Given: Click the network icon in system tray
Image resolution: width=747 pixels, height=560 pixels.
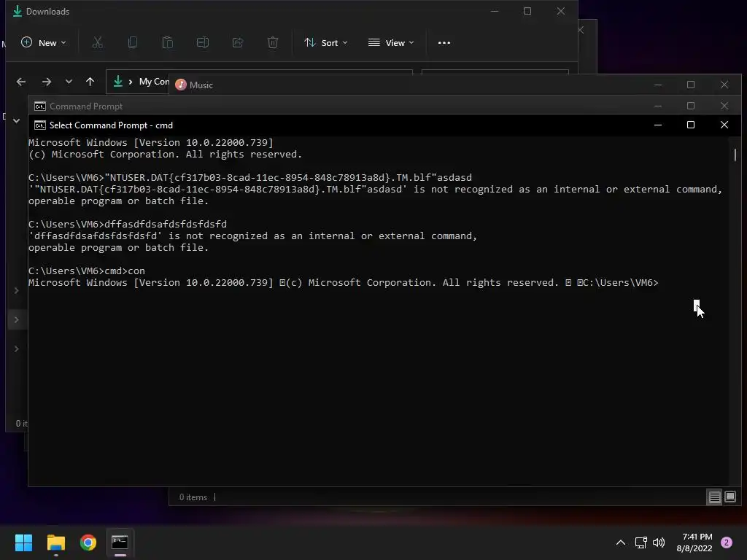Looking at the screenshot, I should [x=640, y=542].
